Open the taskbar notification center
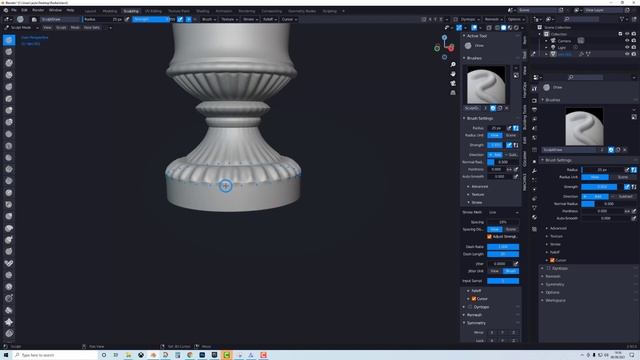This screenshot has height=360, width=640. pos(631,355)
